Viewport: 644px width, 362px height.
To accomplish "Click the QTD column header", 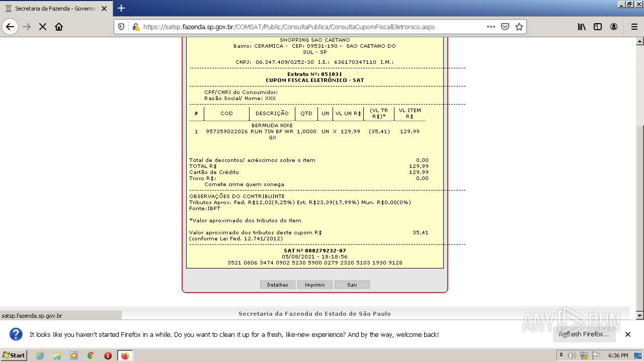I will coord(306,113).
